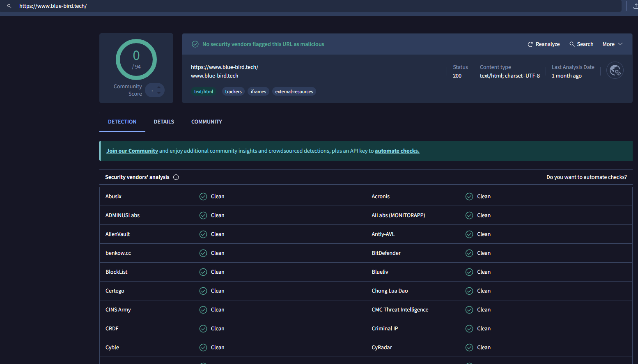Click the upload icon at the top-right corner
This screenshot has height=364, width=638.
point(635,6)
